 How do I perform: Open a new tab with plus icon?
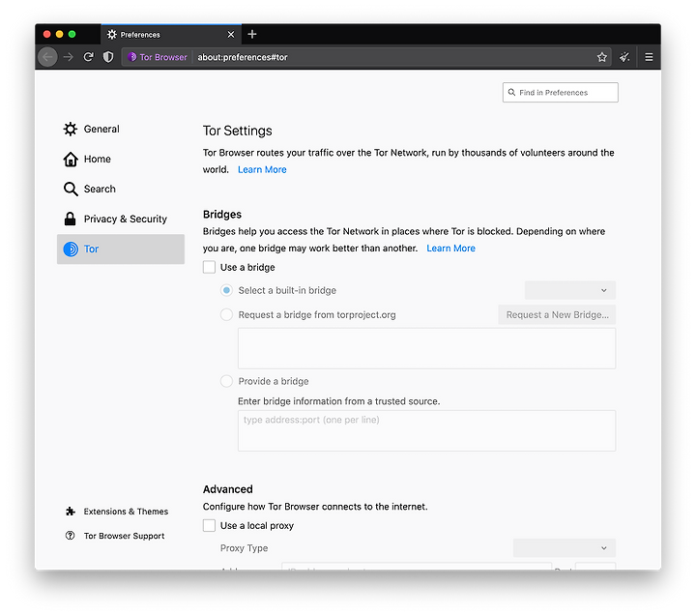(252, 34)
